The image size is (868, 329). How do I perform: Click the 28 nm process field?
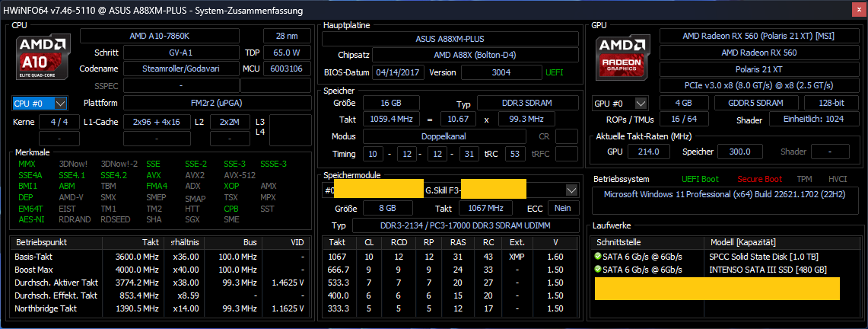pos(287,36)
